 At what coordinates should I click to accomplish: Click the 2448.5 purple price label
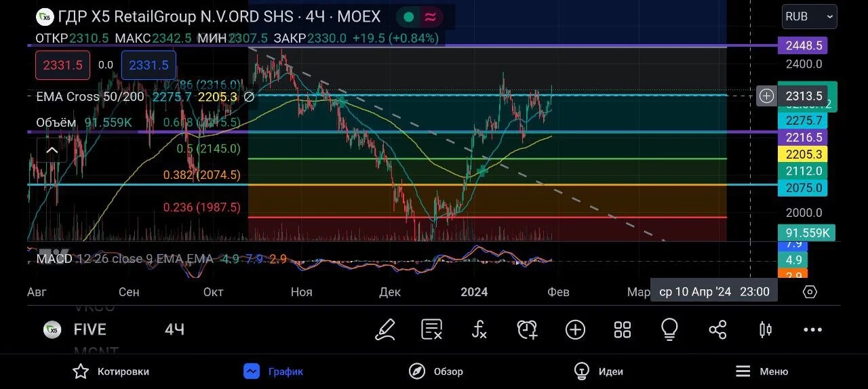click(804, 45)
